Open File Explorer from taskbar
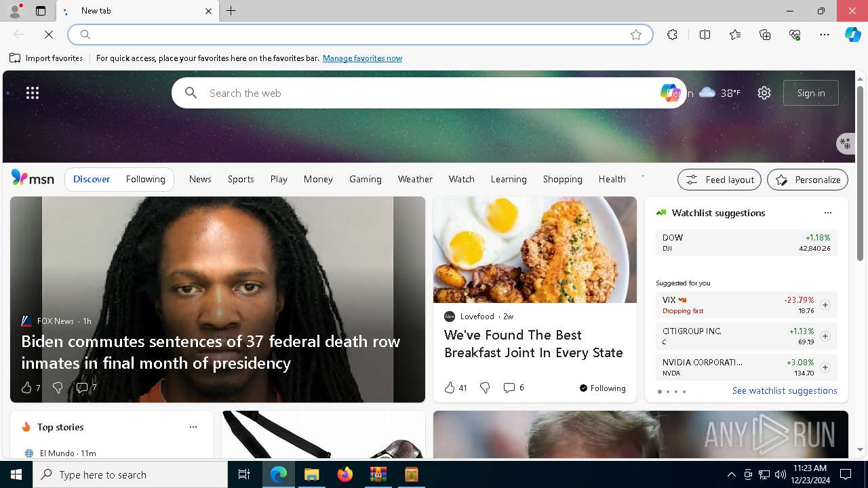This screenshot has height=488, width=868. point(312,474)
